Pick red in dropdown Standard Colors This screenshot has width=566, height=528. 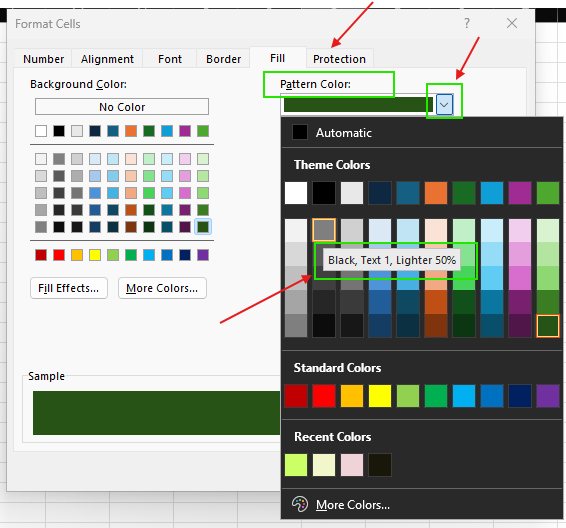coord(324,396)
